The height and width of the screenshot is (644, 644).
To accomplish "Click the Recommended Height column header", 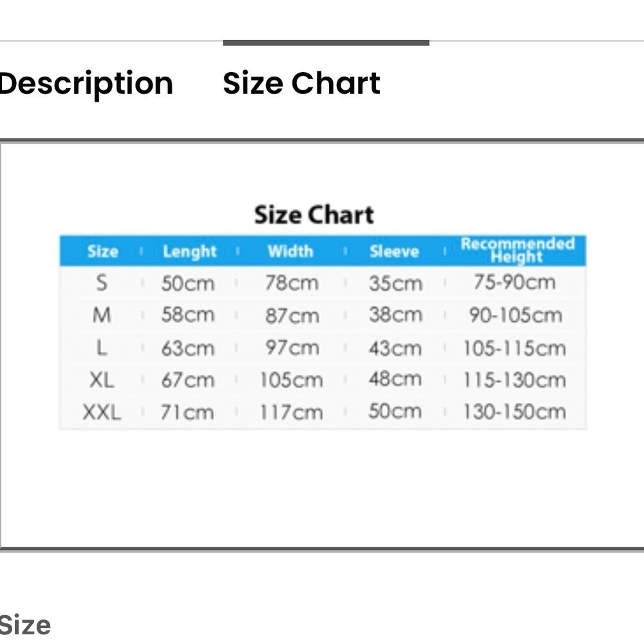I will (518, 250).
